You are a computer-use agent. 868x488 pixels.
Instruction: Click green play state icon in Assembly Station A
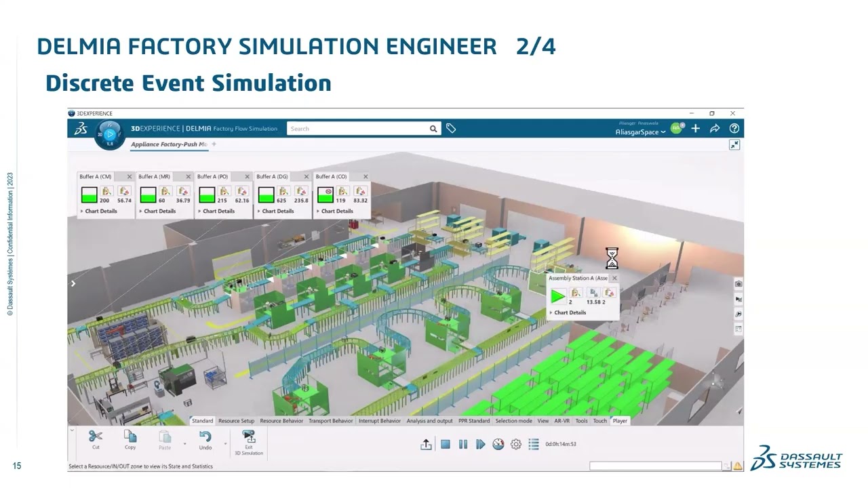[557, 296]
